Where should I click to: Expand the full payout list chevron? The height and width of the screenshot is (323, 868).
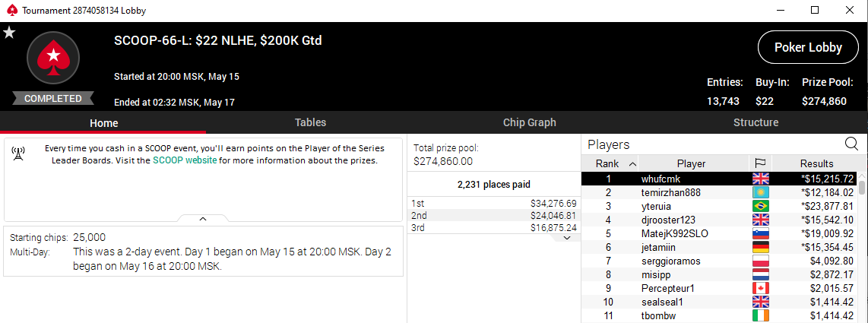coord(566,238)
